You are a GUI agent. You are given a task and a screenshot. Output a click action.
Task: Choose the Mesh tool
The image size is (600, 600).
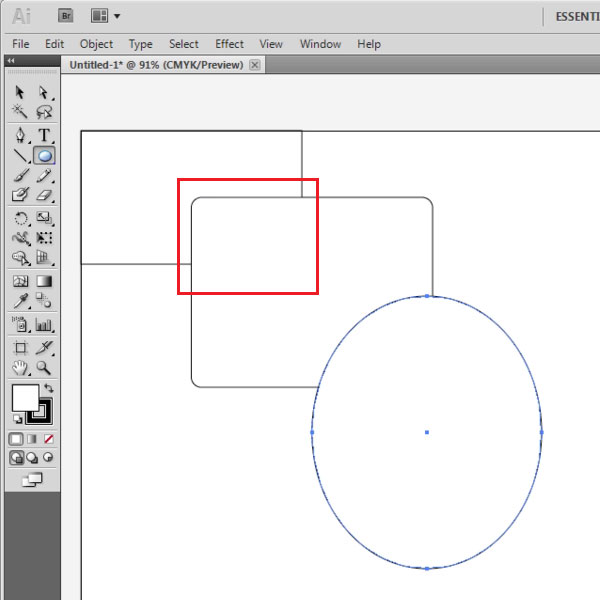point(21,281)
